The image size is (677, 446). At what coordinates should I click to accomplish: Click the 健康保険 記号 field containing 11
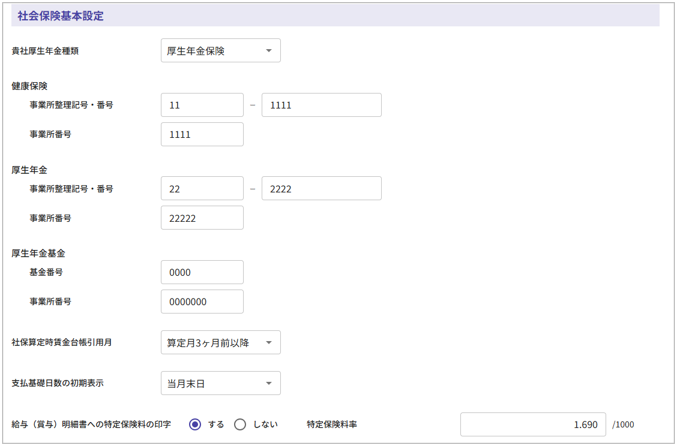pos(202,105)
